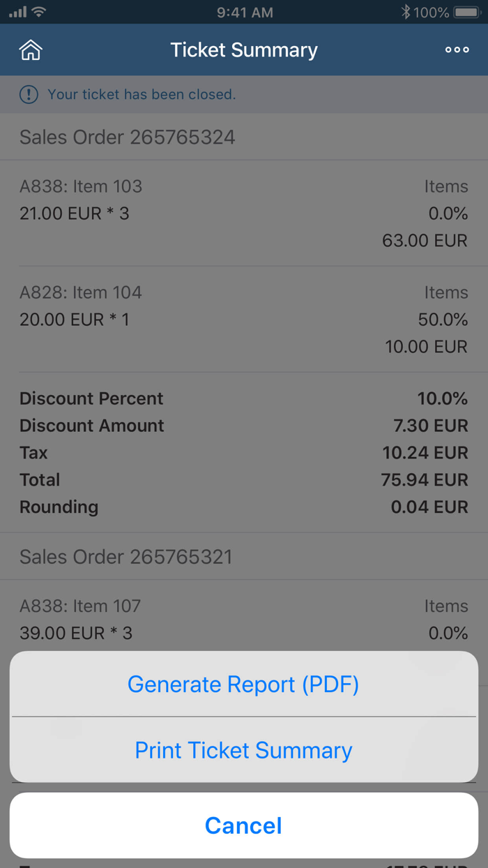The image size is (488, 868).
Task: Open Sales Order 265765321 header
Action: pos(243,556)
